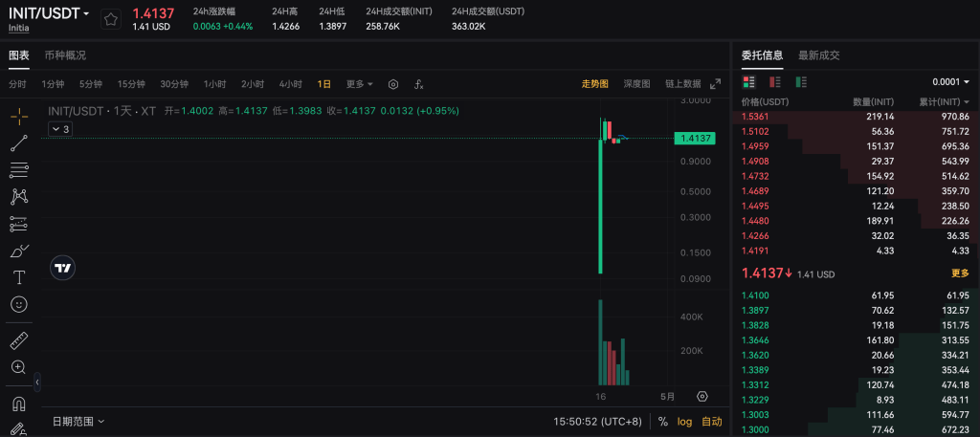Image resolution: width=980 pixels, height=437 pixels.
Task: Select the 2小时 timeframe
Action: point(253,84)
